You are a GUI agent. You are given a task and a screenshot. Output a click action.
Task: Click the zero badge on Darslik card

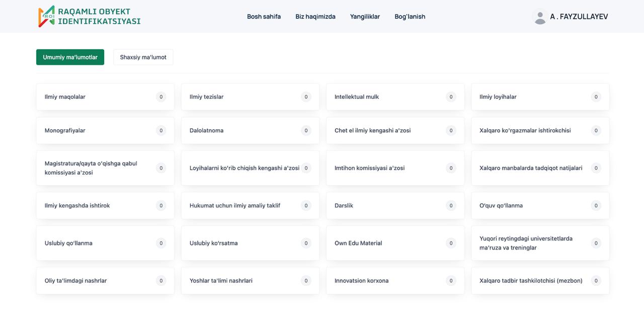[451, 205]
